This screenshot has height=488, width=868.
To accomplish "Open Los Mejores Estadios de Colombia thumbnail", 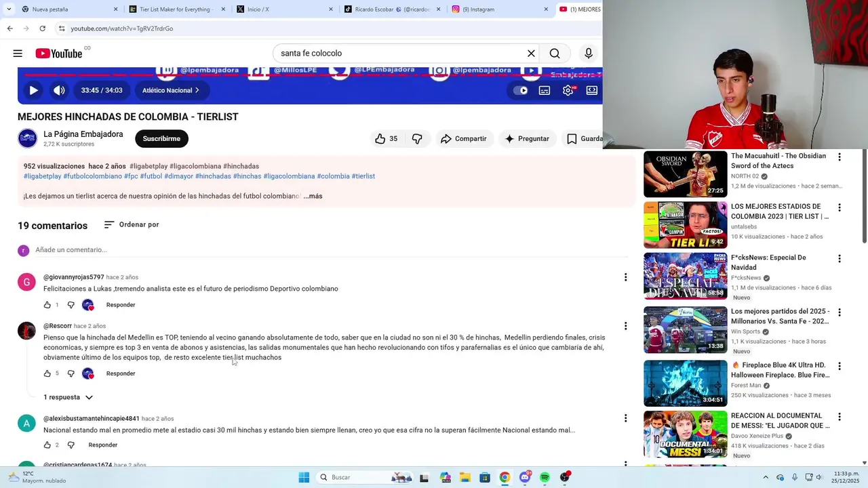I will (685, 225).
